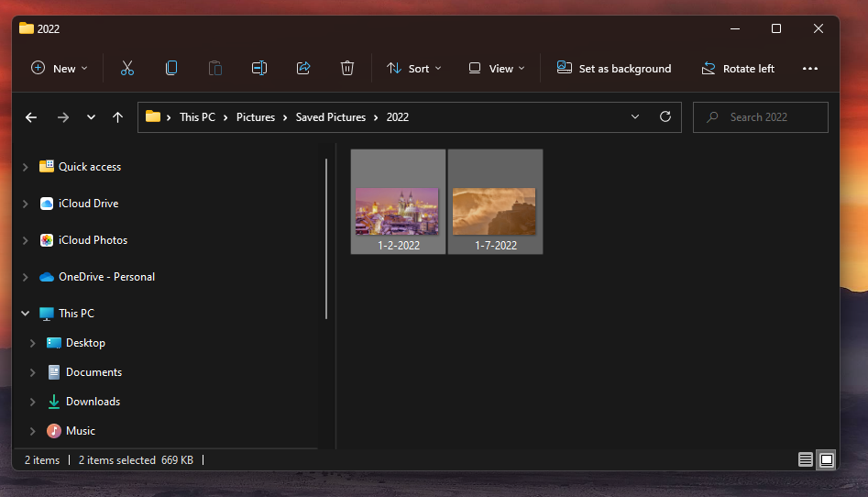Expand the address bar history dropdown
The height and width of the screenshot is (497, 868).
pos(635,116)
